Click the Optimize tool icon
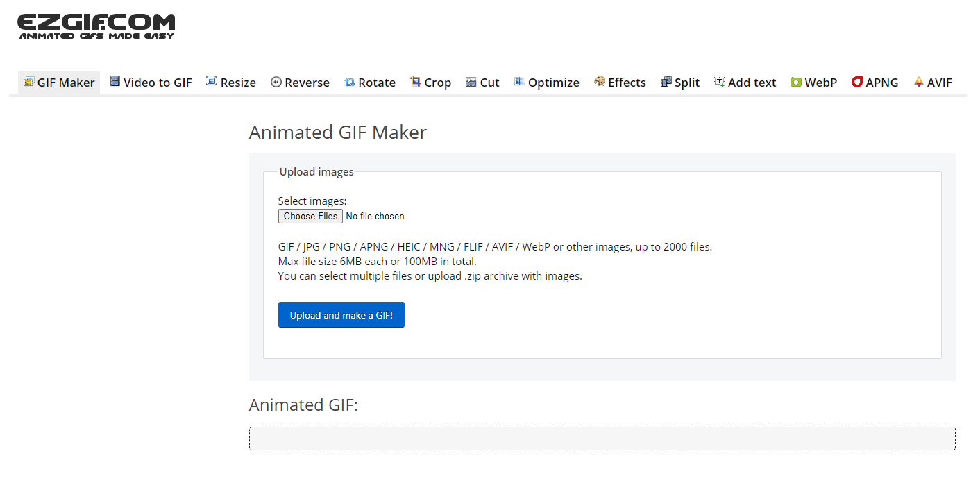Image resolution: width=980 pixels, height=492 pixels. tap(519, 82)
